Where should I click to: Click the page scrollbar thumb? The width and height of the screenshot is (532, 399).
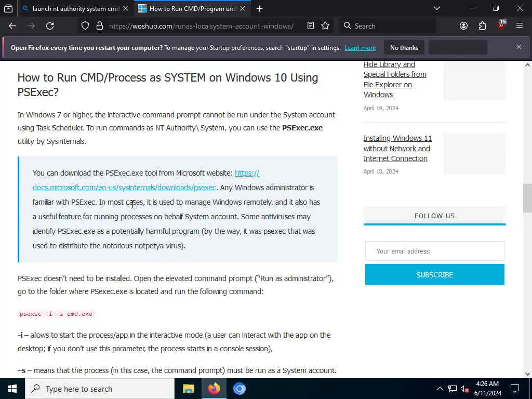[527, 198]
